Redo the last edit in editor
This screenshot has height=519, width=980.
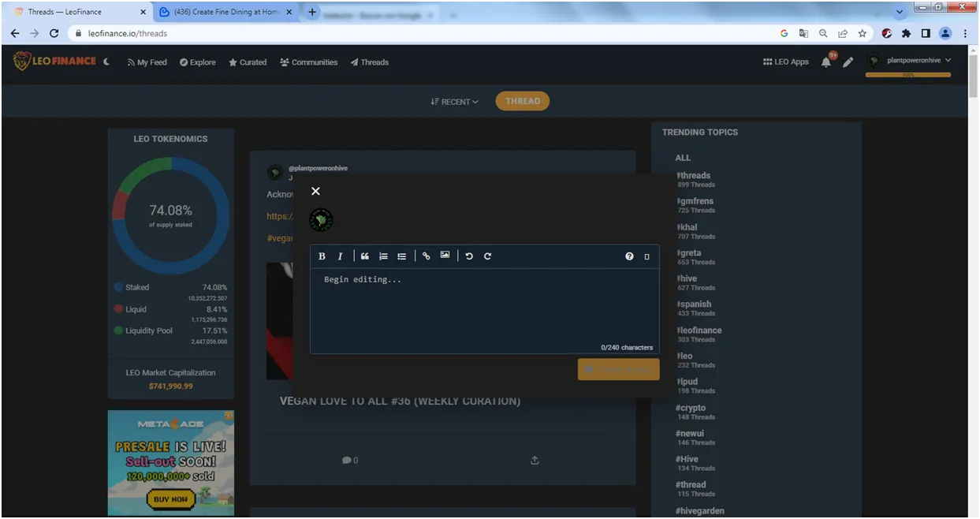pos(487,256)
